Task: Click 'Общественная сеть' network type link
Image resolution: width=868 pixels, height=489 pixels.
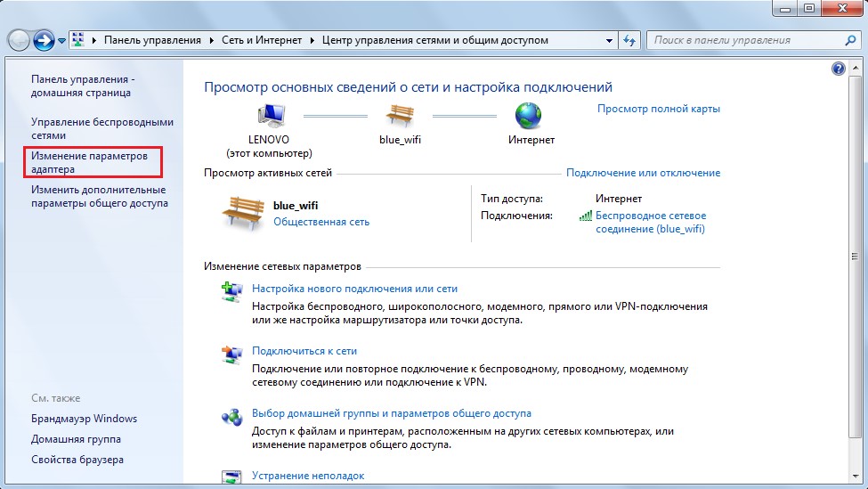Action: (320, 222)
